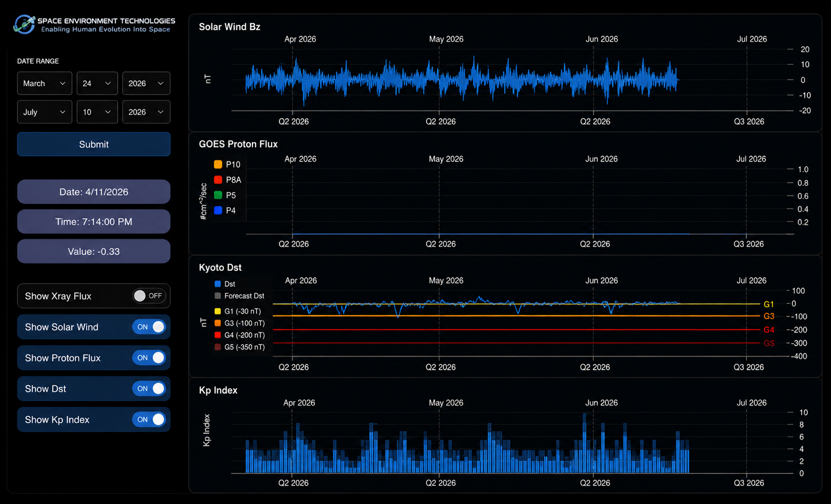Viewport: 831px width, 504px height.
Task: Click the G3 threshold label on Dst chart
Action: [x=769, y=316]
